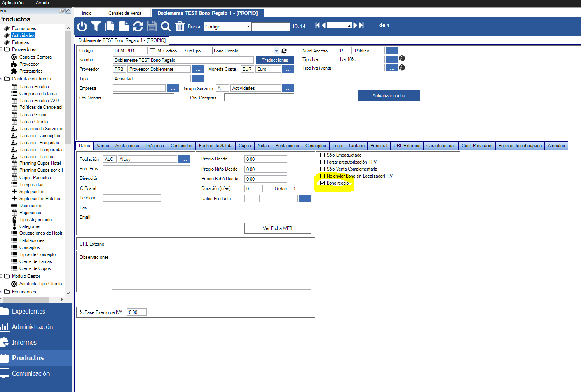This screenshot has width=581, height=392.
Task: Click the duplicate record icon
Action: coord(110,26)
